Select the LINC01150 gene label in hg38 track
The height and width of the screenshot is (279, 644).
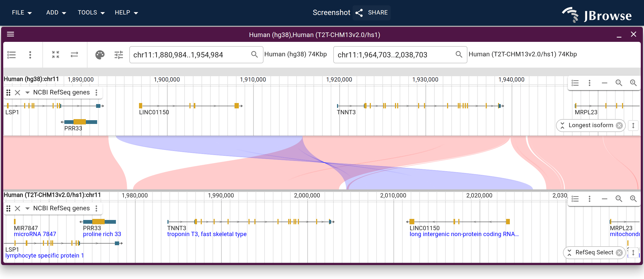click(154, 112)
